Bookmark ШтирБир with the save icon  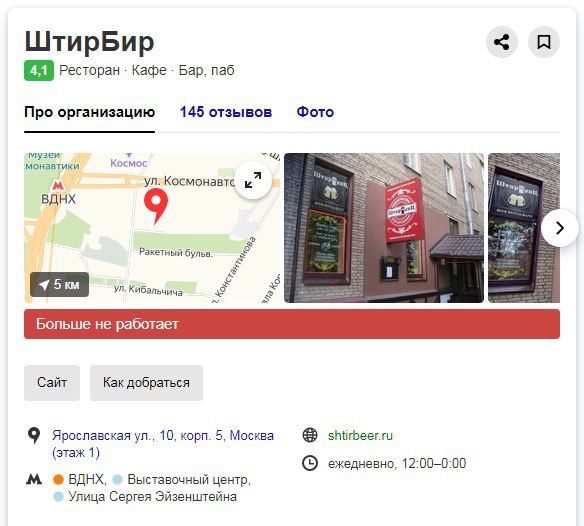[x=544, y=42]
